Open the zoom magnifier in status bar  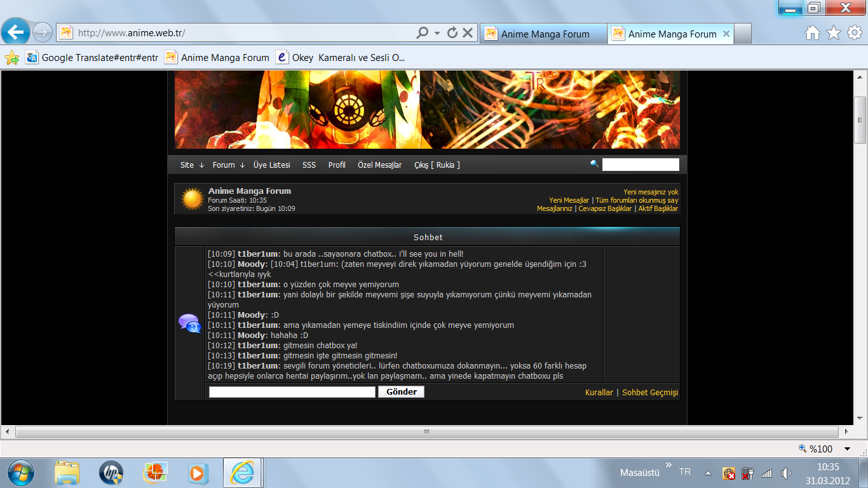coord(803,449)
